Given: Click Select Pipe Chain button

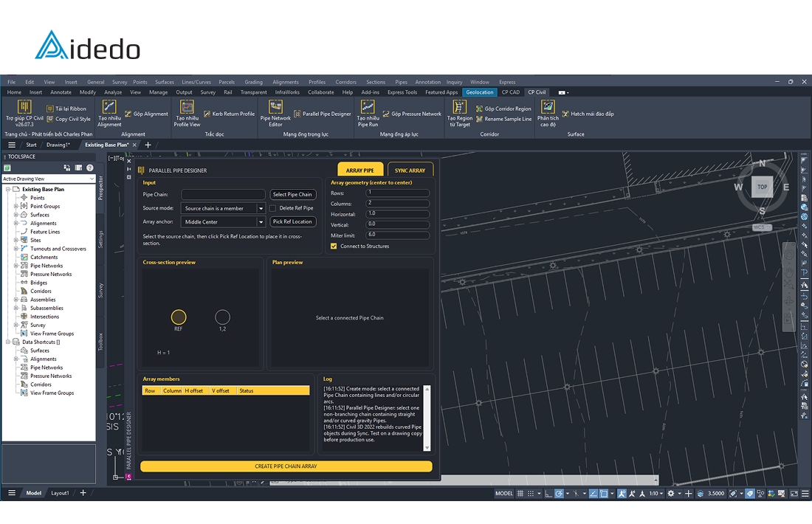Looking at the screenshot, I should click(292, 195).
